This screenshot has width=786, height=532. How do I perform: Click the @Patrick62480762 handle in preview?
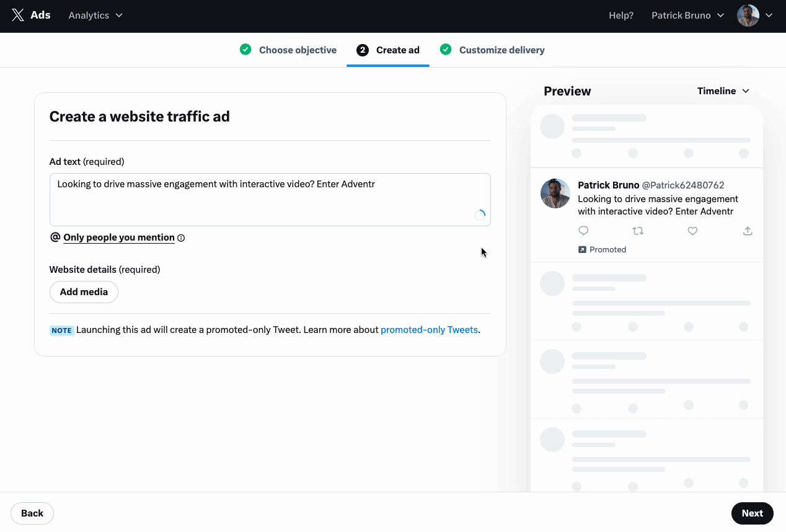[x=683, y=185]
